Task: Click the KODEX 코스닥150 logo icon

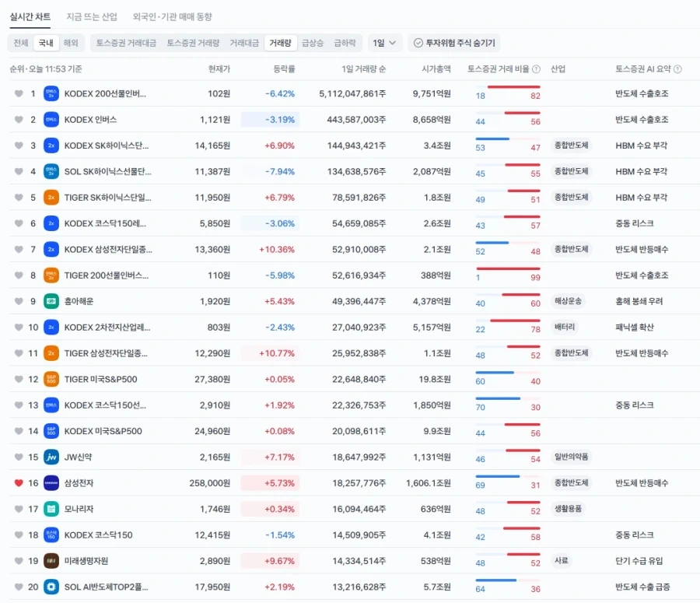Action: click(51, 535)
